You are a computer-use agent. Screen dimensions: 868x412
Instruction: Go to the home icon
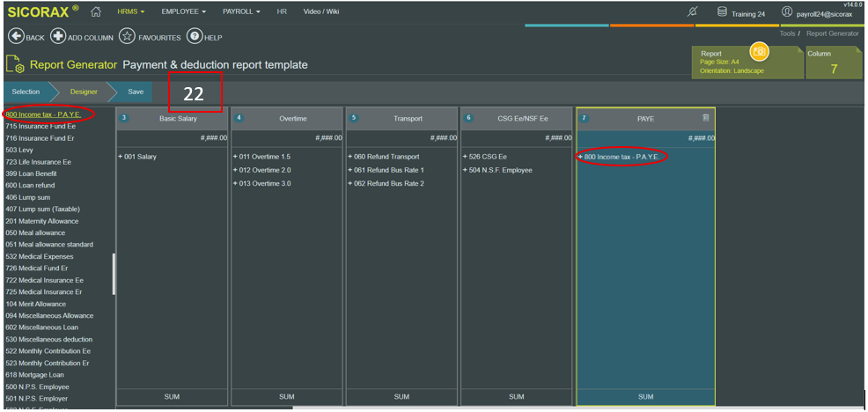click(x=96, y=11)
